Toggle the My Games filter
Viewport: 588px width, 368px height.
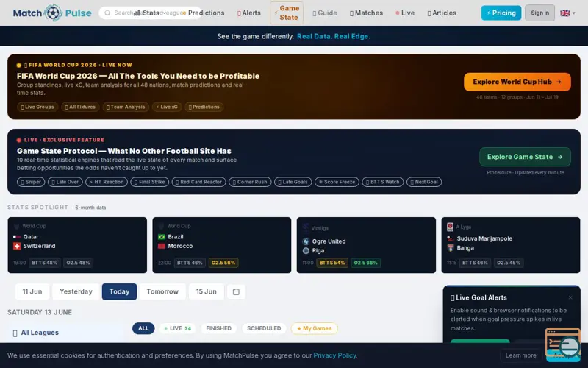point(315,328)
